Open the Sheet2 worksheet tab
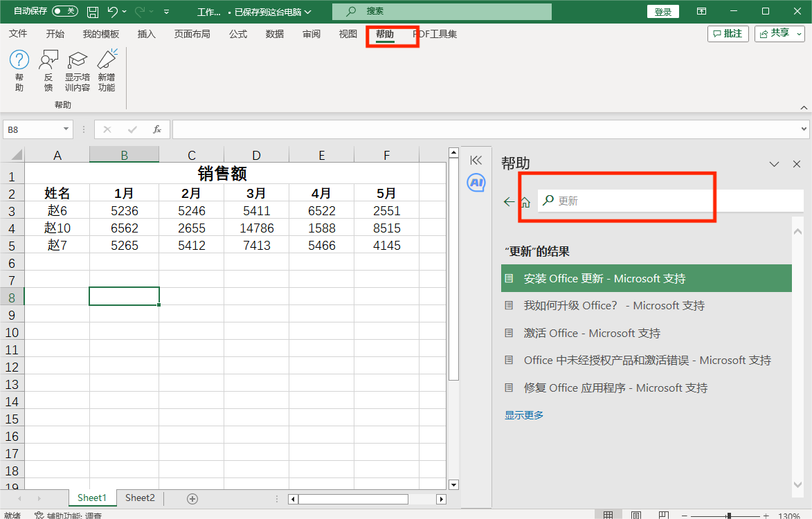Viewport: 812px width, 519px height. 140,498
